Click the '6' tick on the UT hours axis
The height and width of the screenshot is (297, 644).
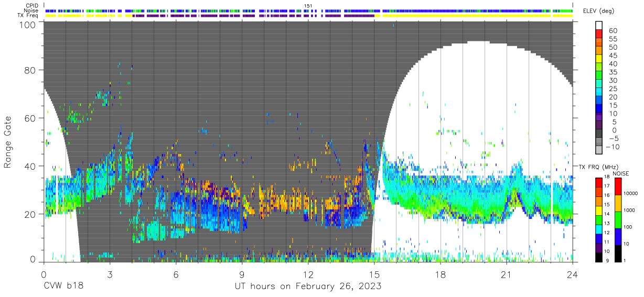coord(176,274)
